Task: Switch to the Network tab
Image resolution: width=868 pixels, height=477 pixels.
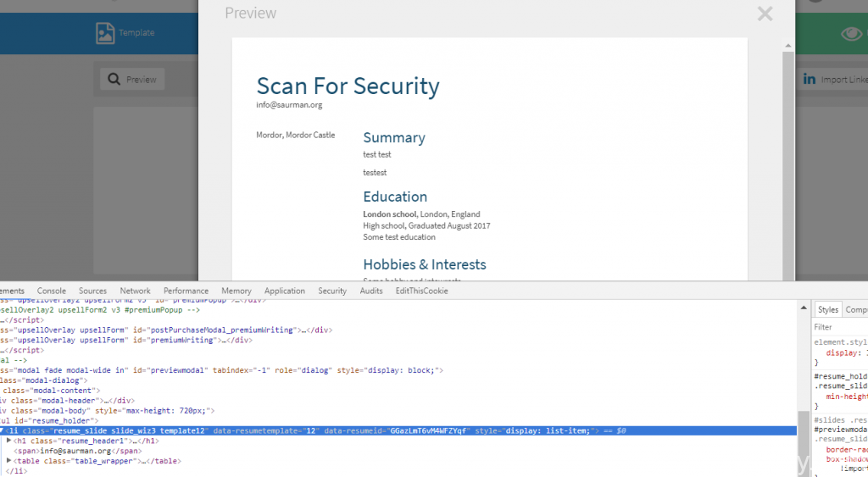Action: (135, 291)
